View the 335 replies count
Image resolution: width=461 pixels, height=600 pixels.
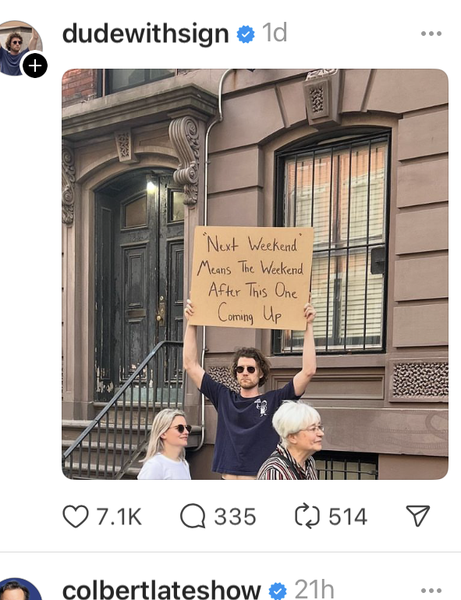(x=235, y=517)
